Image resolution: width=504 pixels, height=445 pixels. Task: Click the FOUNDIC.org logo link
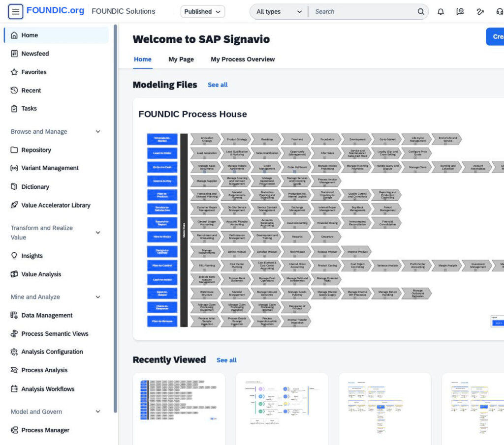(x=55, y=11)
